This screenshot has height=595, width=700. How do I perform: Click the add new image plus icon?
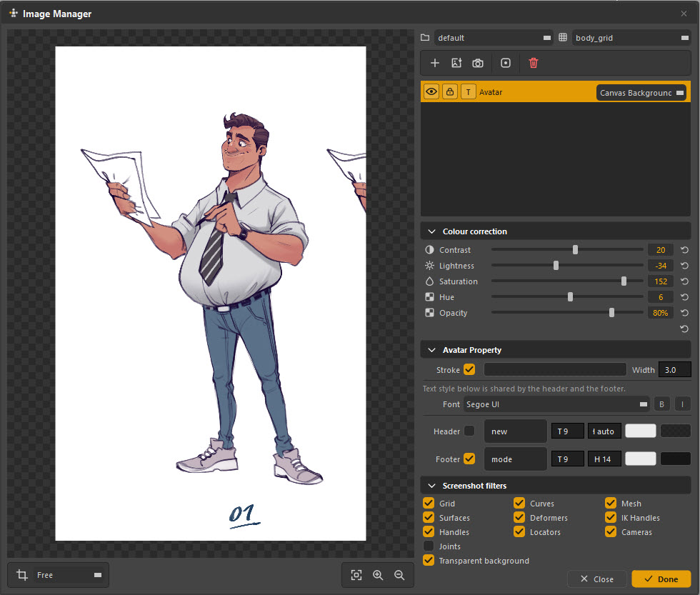coord(435,63)
